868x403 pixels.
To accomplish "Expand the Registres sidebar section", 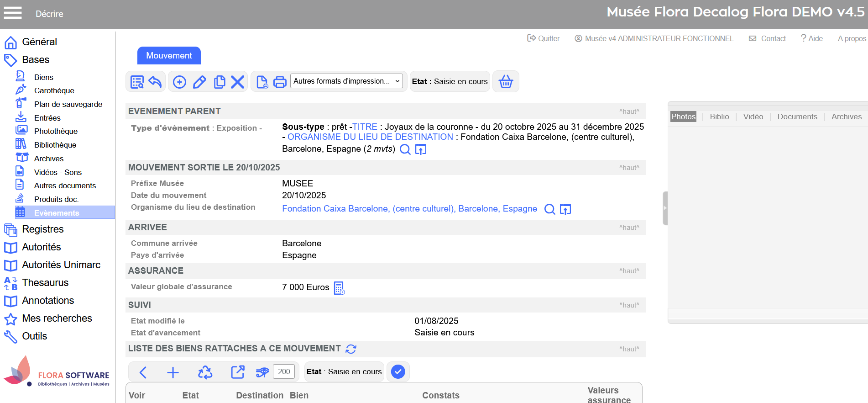I will [x=43, y=229].
